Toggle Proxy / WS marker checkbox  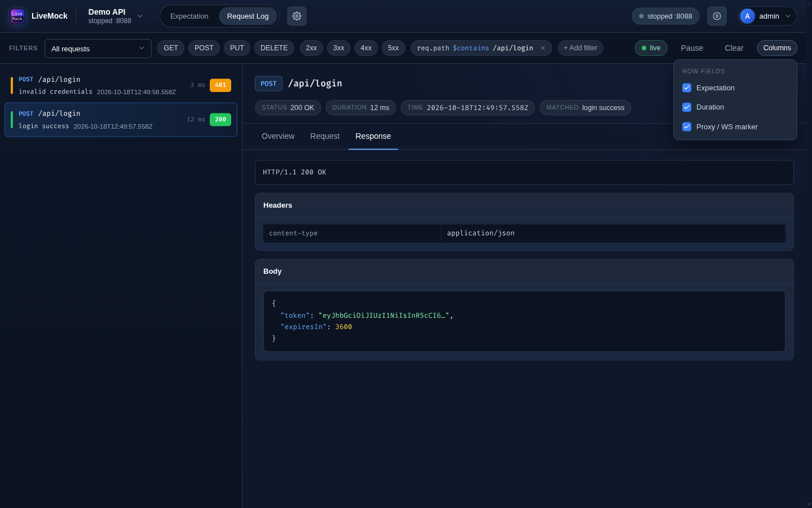[x=687, y=127]
